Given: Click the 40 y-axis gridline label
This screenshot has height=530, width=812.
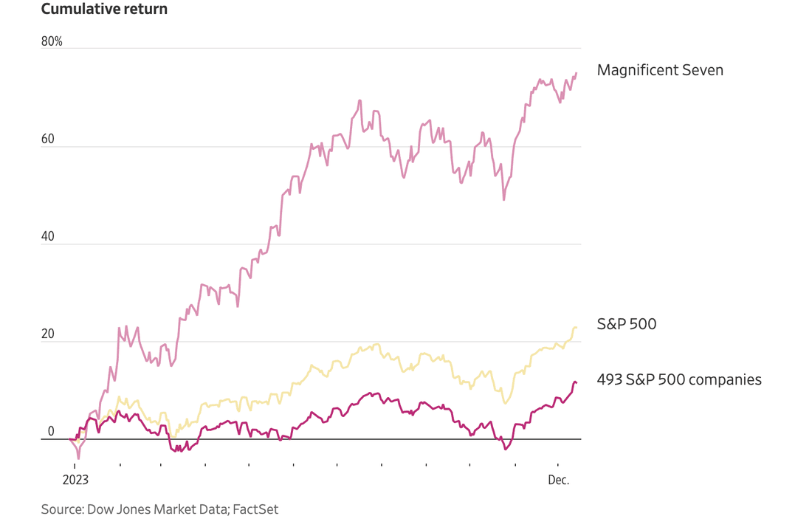Looking at the screenshot, I should coord(48,236).
